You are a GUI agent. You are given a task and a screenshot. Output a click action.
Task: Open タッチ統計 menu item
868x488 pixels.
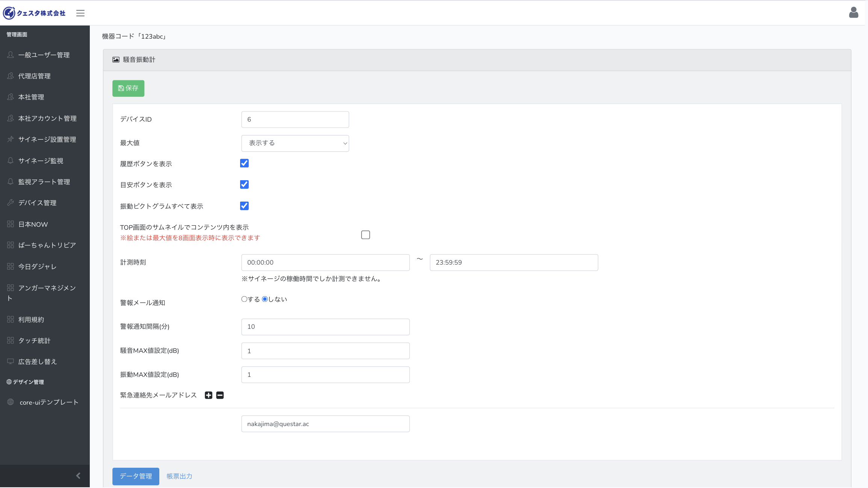click(45, 340)
